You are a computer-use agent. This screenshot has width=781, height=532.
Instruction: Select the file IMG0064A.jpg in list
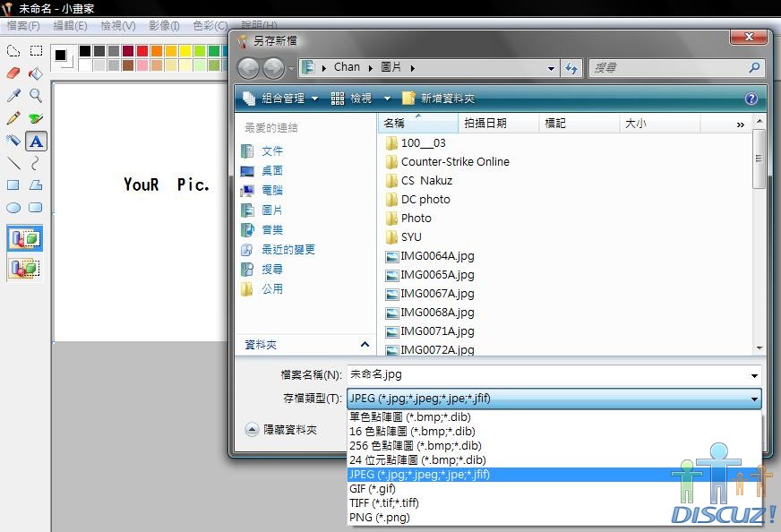click(437, 256)
